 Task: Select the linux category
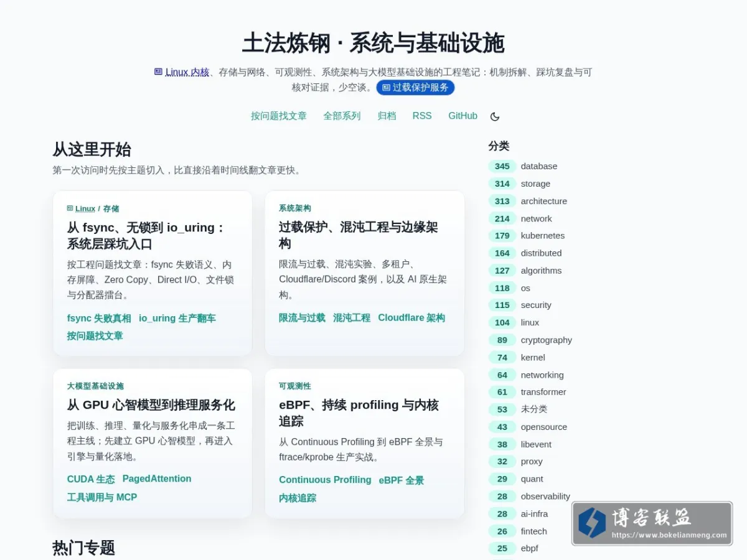[530, 322]
